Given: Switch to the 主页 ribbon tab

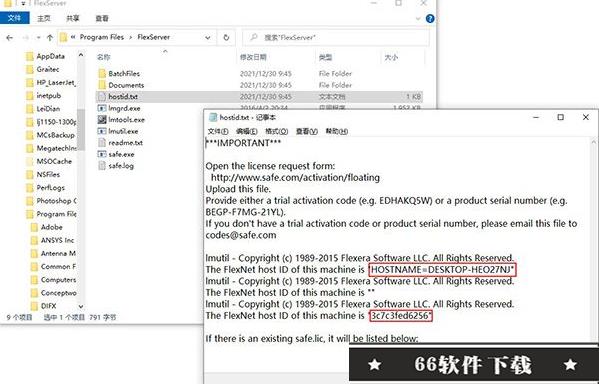Looking at the screenshot, I should [x=44, y=18].
